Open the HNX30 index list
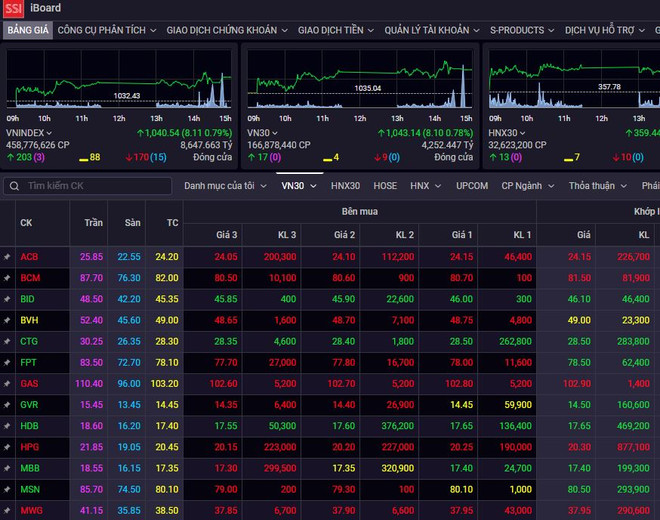The image size is (660, 520). [345, 186]
